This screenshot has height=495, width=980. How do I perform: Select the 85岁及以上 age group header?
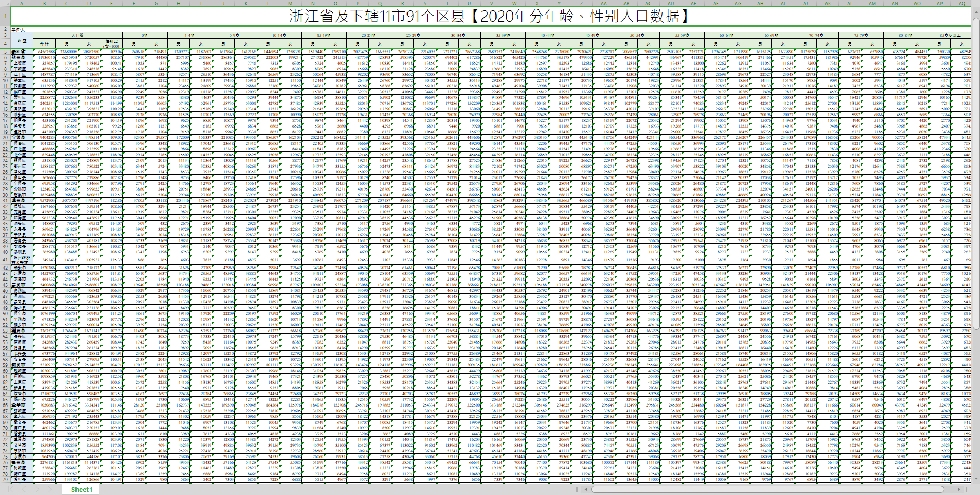pos(950,35)
